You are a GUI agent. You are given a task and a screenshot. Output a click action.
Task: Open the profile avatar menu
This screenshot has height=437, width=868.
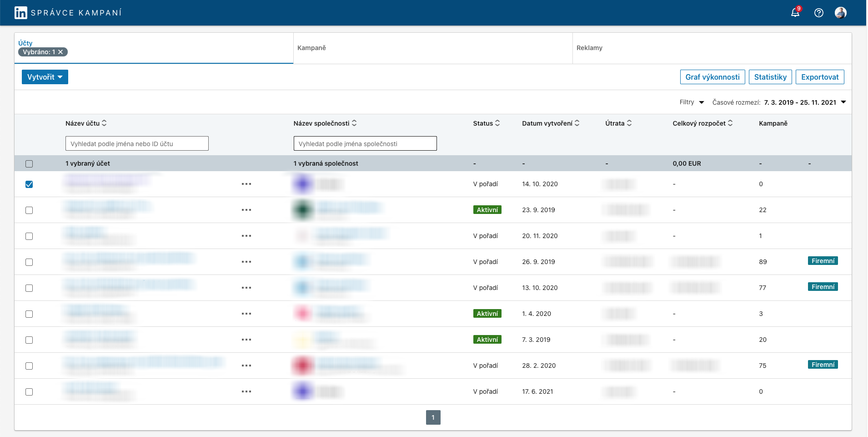pyautogui.click(x=840, y=13)
